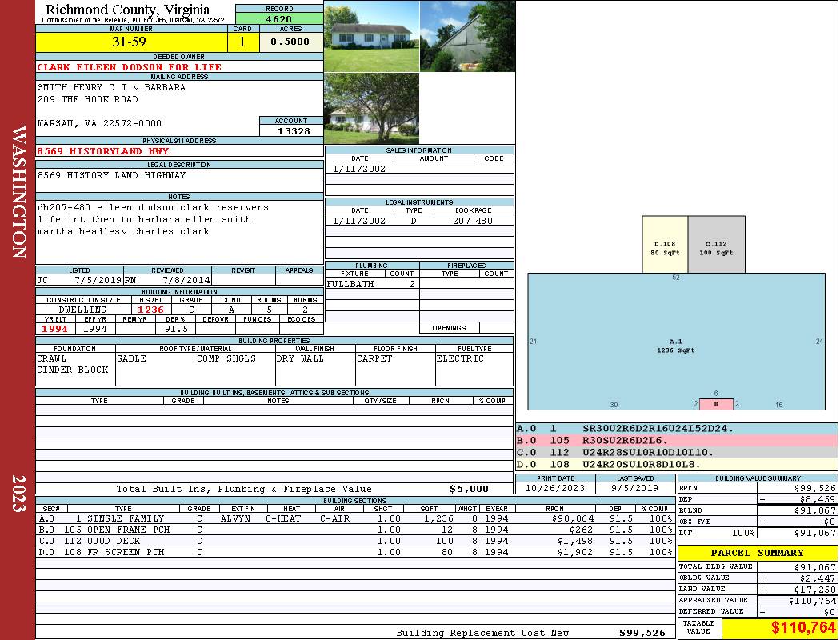Select the pink B porch section in sketch
This screenshot has height=640, width=840.
pos(716,404)
